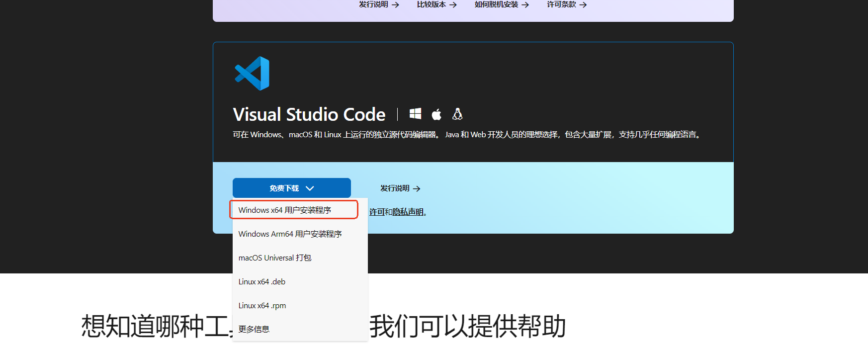This screenshot has width=868, height=347.
Task: Click the Apple macOS platform icon
Action: point(436,114)
